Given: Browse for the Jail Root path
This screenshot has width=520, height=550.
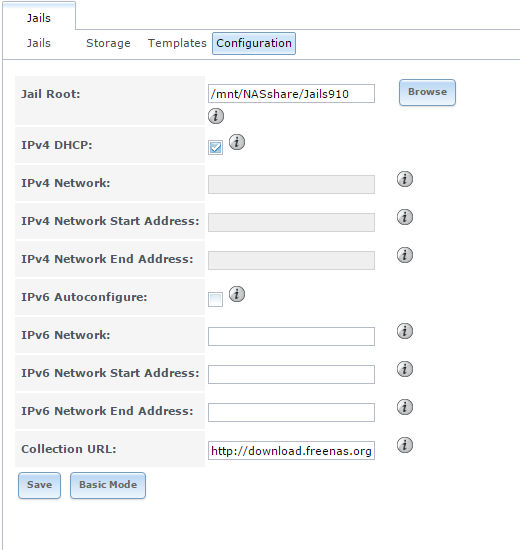Looking at the screenshot, I should coord(427,92).
